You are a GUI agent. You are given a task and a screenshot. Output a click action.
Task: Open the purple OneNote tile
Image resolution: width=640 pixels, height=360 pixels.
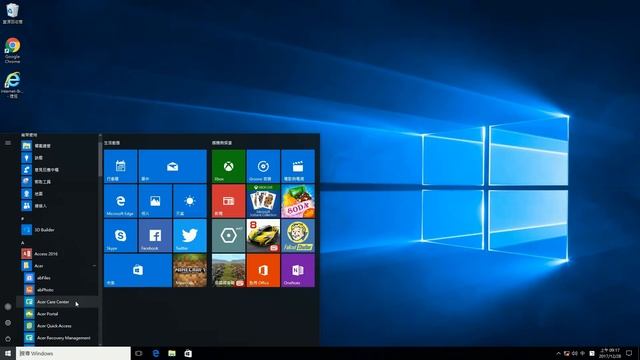click(x=298, y=270)
